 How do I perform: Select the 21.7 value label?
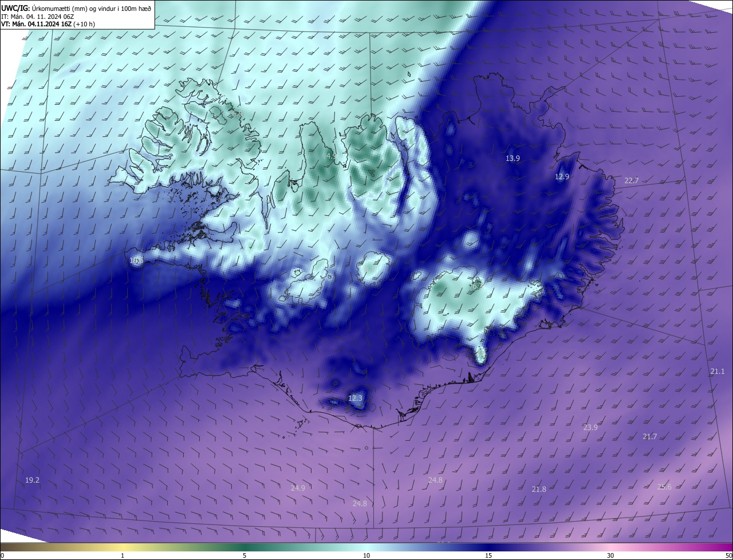tap(650, 436)
